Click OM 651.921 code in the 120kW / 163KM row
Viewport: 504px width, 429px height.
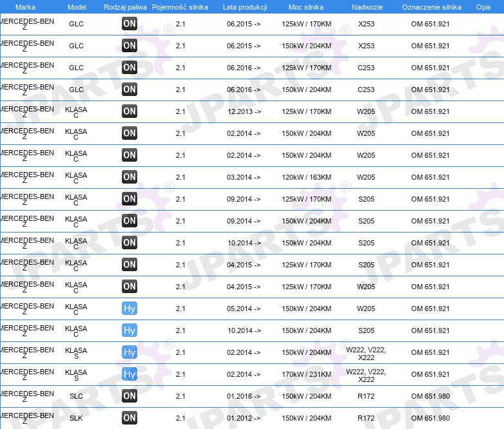(431, 177)
